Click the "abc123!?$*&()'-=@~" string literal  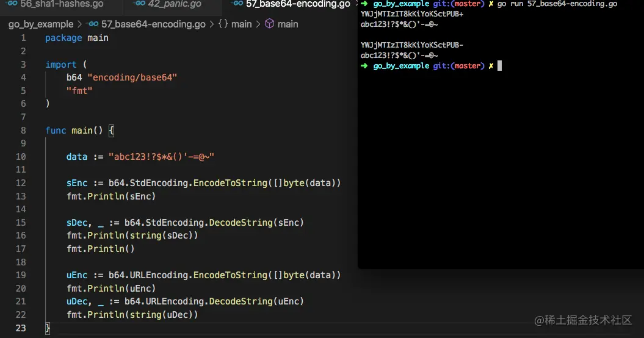tap(161, 157)
